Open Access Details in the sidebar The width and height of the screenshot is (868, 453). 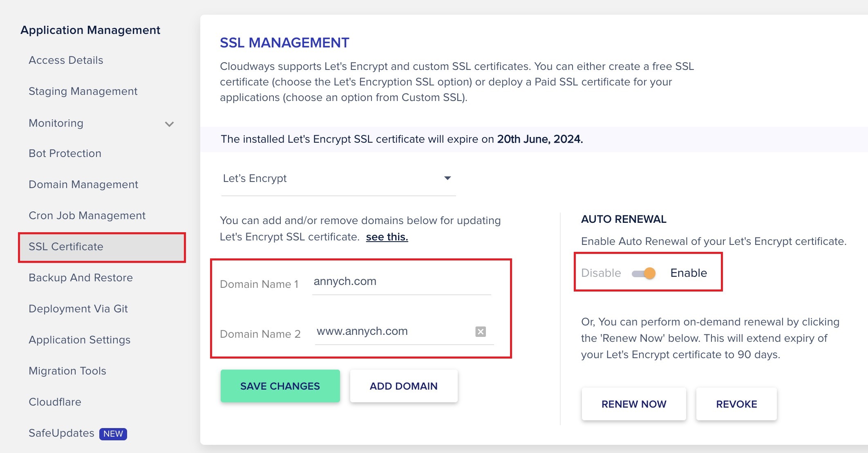(x=66, y=60)
